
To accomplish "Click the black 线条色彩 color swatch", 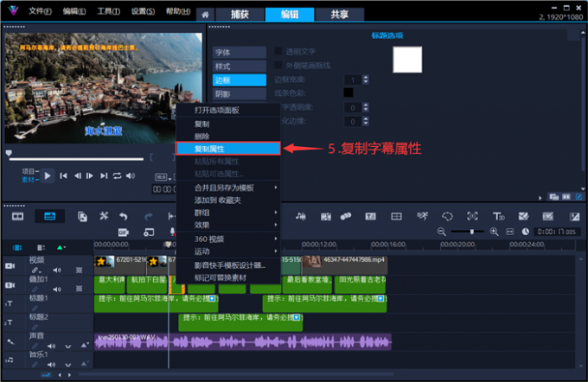I will point(348,92).
